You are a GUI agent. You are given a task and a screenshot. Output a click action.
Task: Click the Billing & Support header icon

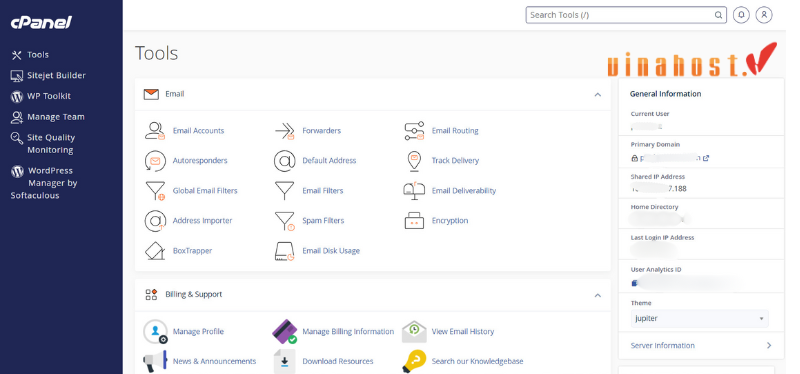[x=151, y=294]
